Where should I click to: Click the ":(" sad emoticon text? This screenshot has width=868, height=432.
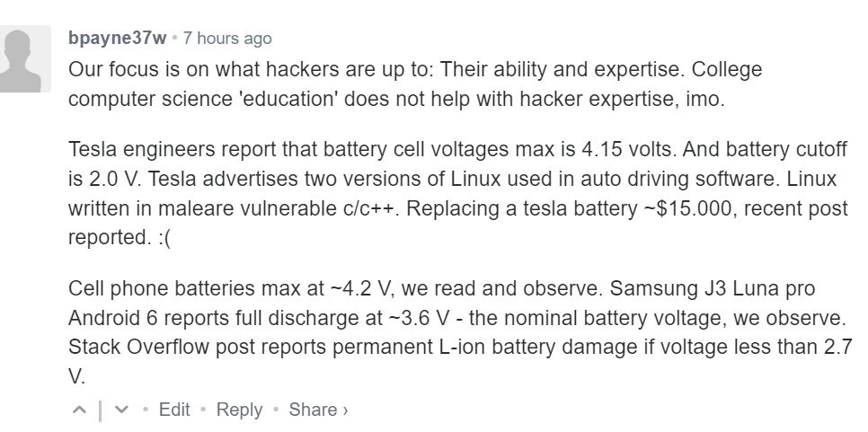[x=164, y=238]
